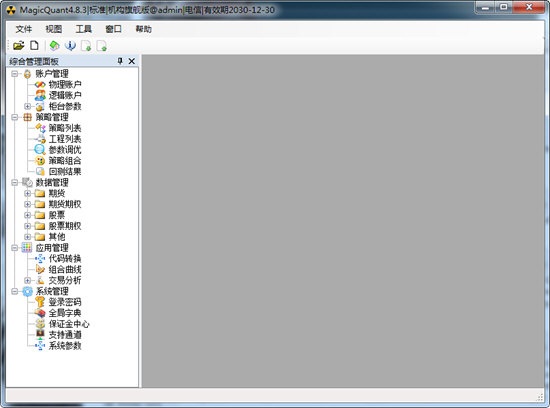Click the blue anchor toolbar icon

coord(71,46)
